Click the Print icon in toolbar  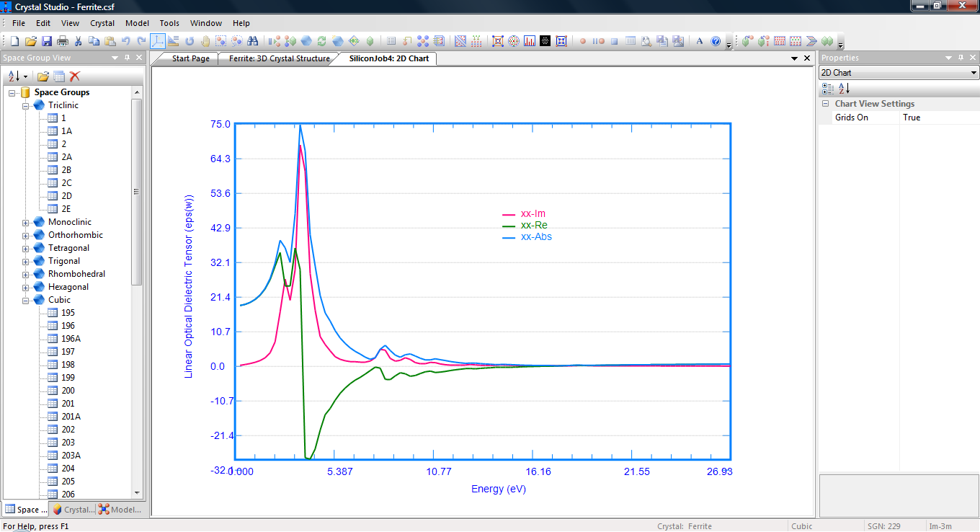pos(63,41)
